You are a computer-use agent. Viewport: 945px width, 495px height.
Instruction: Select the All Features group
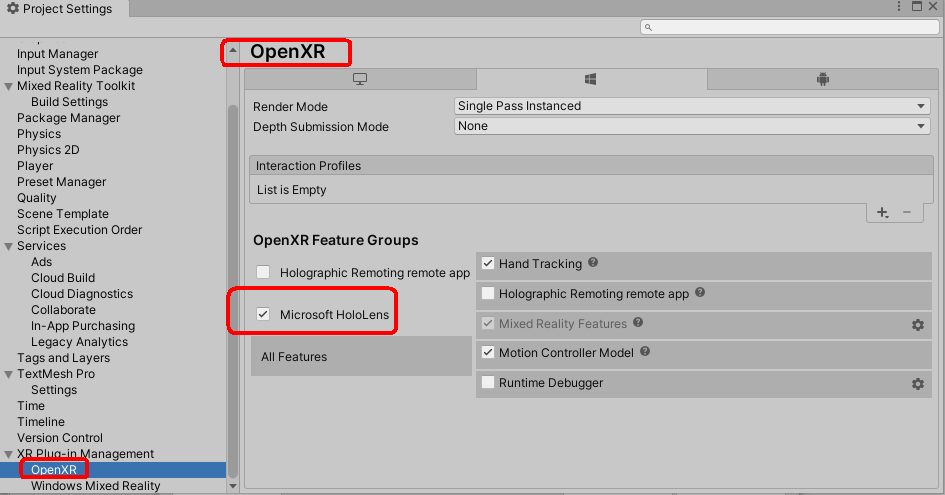click(361, 356)
